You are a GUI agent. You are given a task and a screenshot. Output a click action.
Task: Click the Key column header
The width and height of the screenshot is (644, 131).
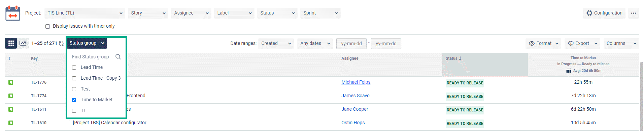pos(34,58)
